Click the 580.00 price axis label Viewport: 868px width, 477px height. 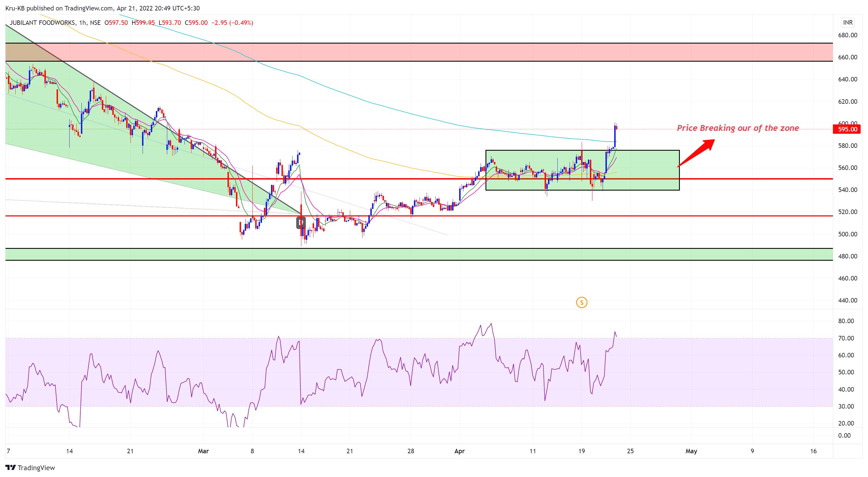pos(848,146)
